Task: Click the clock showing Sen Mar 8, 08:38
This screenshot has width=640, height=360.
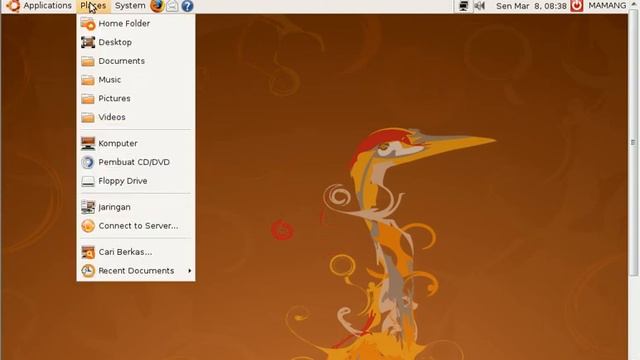Action: [x=531, y=6]
